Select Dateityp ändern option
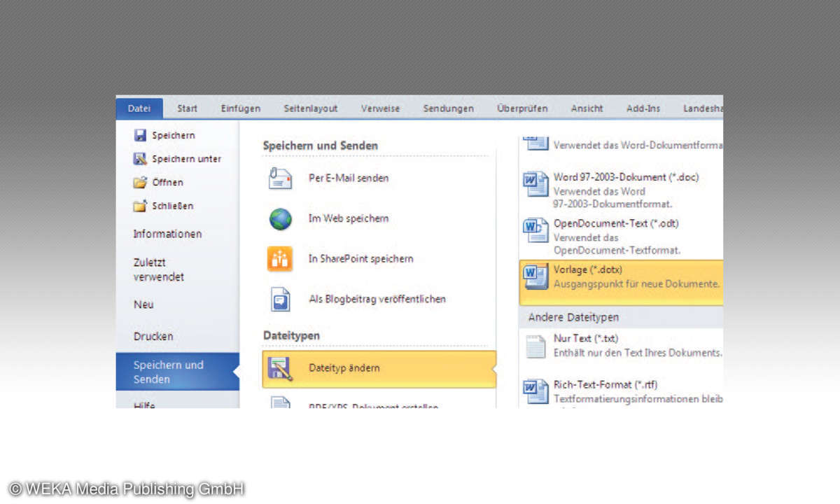The width and height of the screenshot is (840, 504). click(379, 369)
